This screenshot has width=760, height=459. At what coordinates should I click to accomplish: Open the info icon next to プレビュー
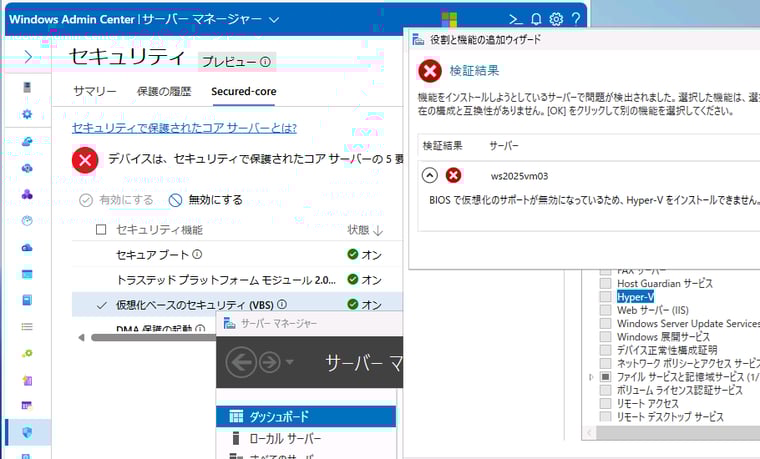265,62
